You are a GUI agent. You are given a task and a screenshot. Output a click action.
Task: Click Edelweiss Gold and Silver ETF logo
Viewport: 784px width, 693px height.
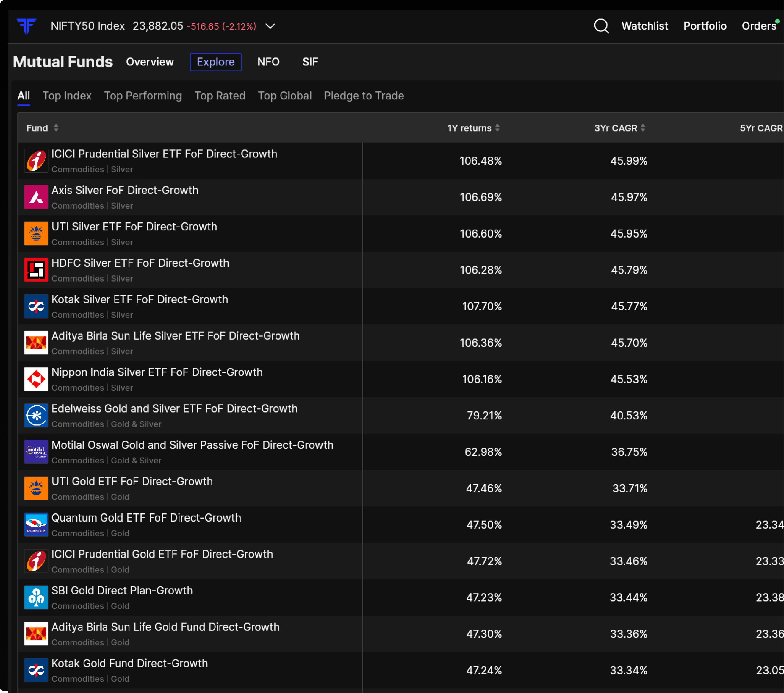(36, 415)
